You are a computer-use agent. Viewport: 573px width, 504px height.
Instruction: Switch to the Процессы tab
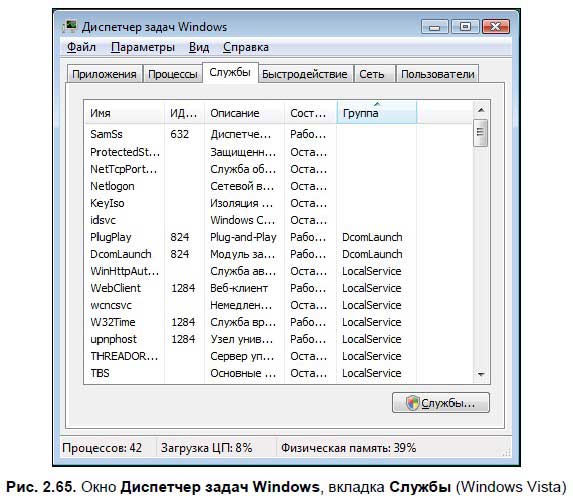point(172,74)
